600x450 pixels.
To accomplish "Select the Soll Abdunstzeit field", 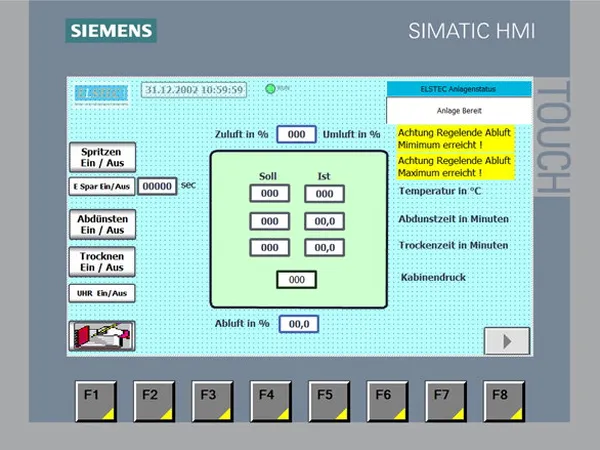I will tap(270, 221).
